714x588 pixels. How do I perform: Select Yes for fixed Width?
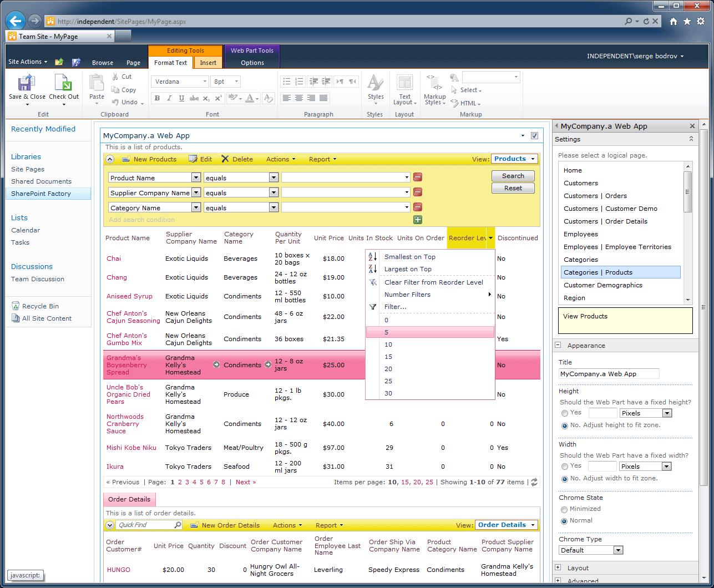(565, 466)
